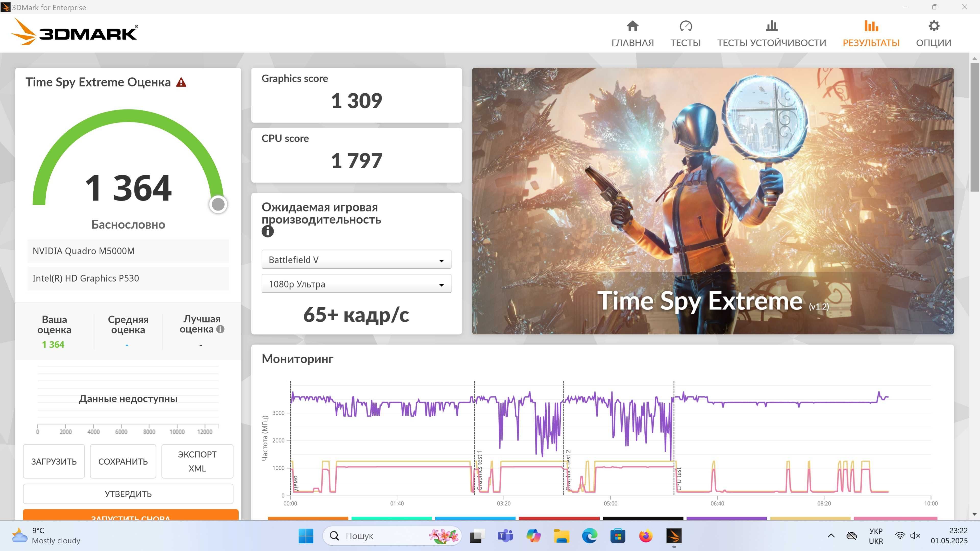
Task: Open ТЕСТЫ УСТОЙЧИВОСТИ stress tests tab
Action: 771,34
